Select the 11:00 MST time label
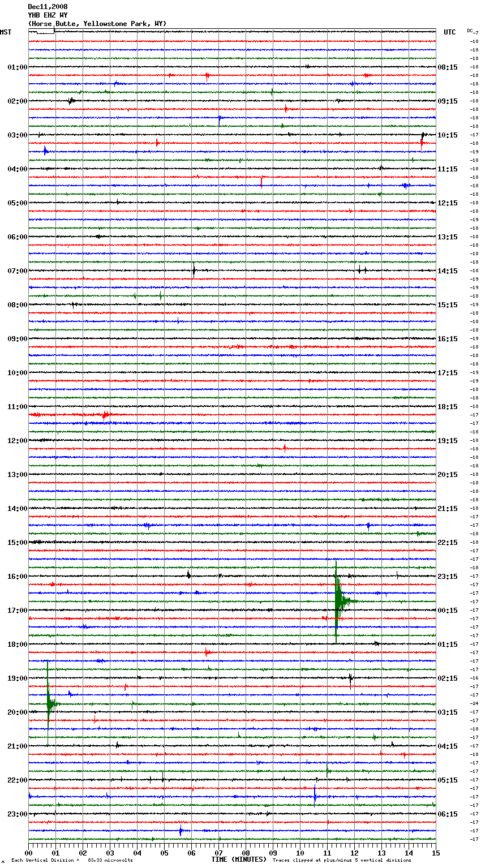Viewport: 481px width, 868px height. (18, 407)
